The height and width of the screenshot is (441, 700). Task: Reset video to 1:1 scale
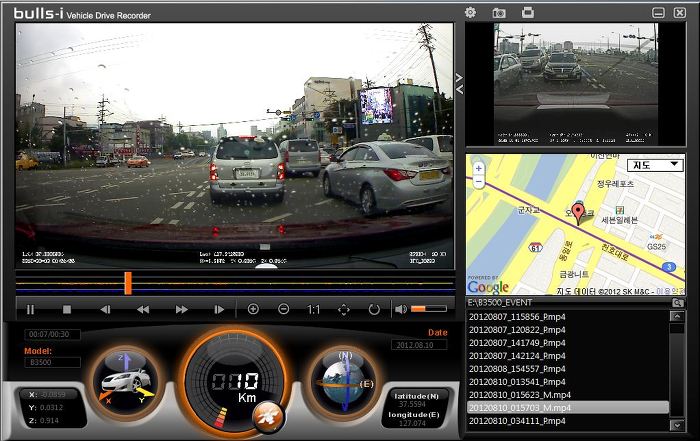click(x=313, y=309)
